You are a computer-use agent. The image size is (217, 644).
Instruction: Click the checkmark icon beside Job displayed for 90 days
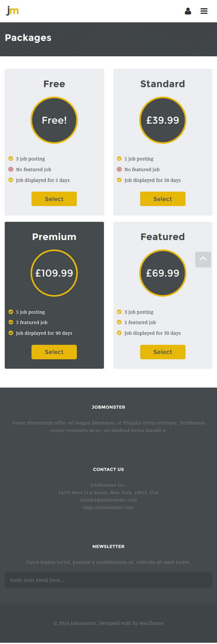[x=11, y=333]
